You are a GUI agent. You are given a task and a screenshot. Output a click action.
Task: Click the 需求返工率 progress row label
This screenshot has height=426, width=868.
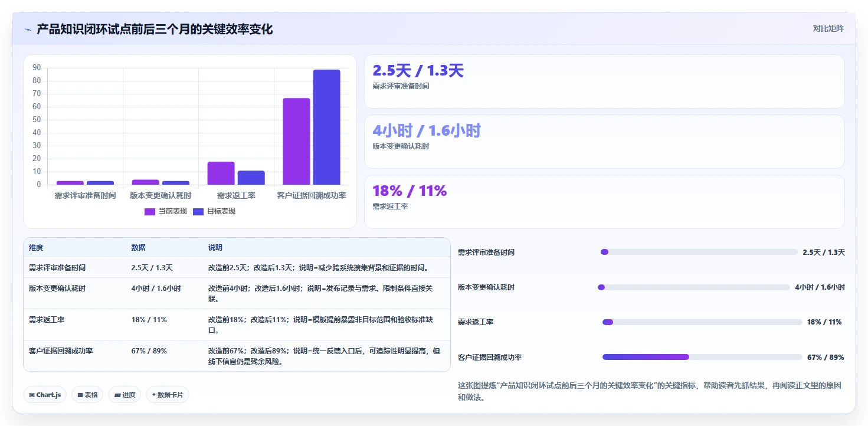(x=476, y=322)
